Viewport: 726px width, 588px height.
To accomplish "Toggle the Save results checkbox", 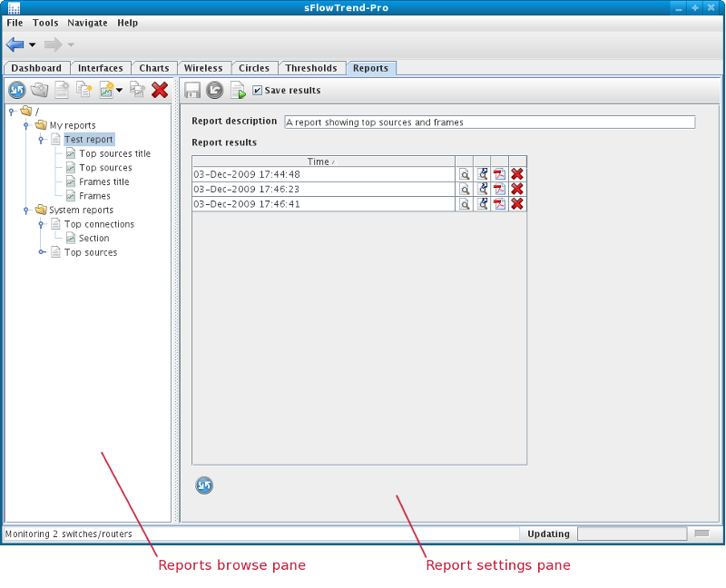I will (258, 91).
